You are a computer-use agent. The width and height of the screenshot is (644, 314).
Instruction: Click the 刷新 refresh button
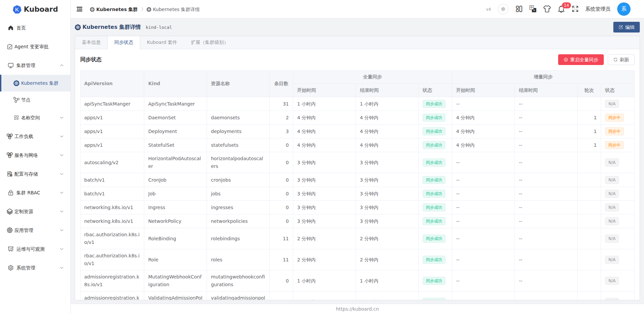tap(621, 60)
